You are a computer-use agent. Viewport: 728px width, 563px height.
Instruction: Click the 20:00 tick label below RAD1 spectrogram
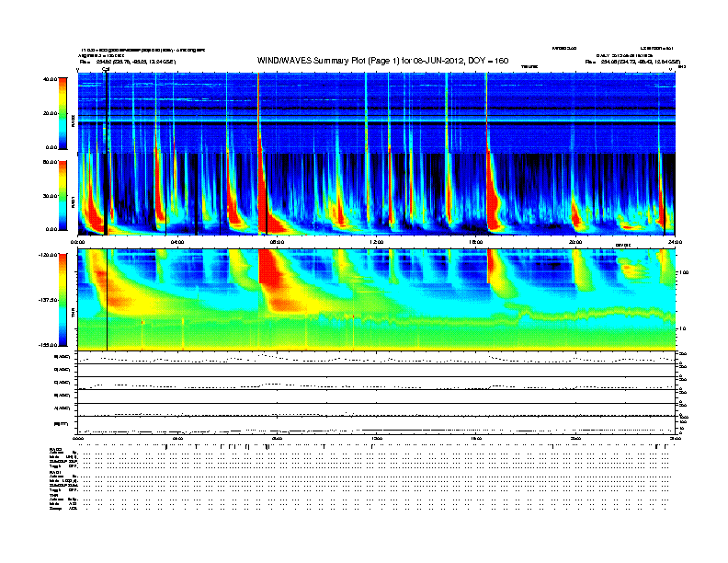coord(575,242)
